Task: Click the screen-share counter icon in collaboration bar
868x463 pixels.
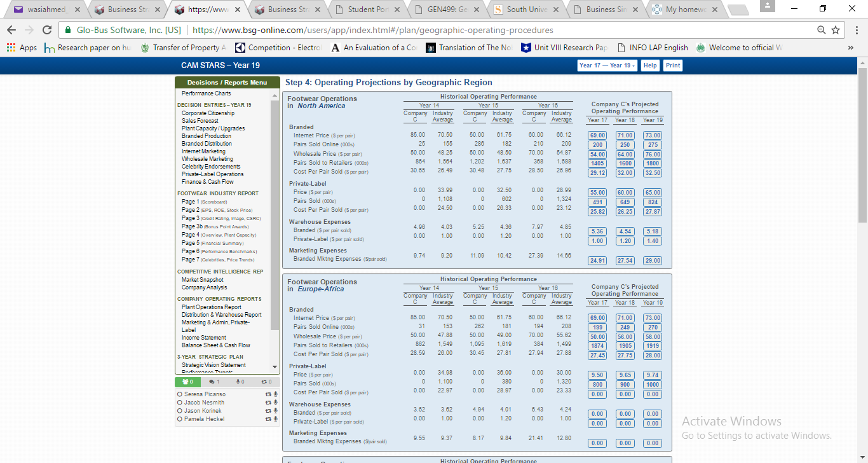Action: pyautogui.click(x=268, y=382)
